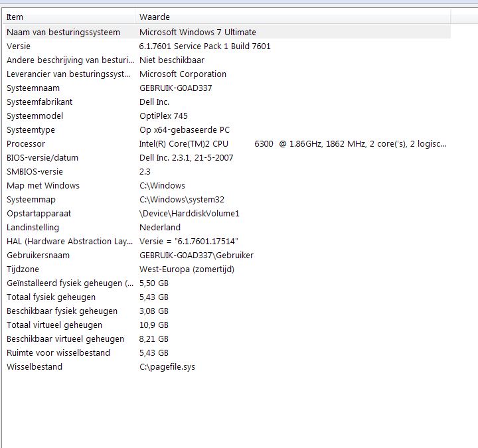This screenshot has height=448, width=478.
Task: Select the Gebruikersnaam row
Action: click(38, 256)
